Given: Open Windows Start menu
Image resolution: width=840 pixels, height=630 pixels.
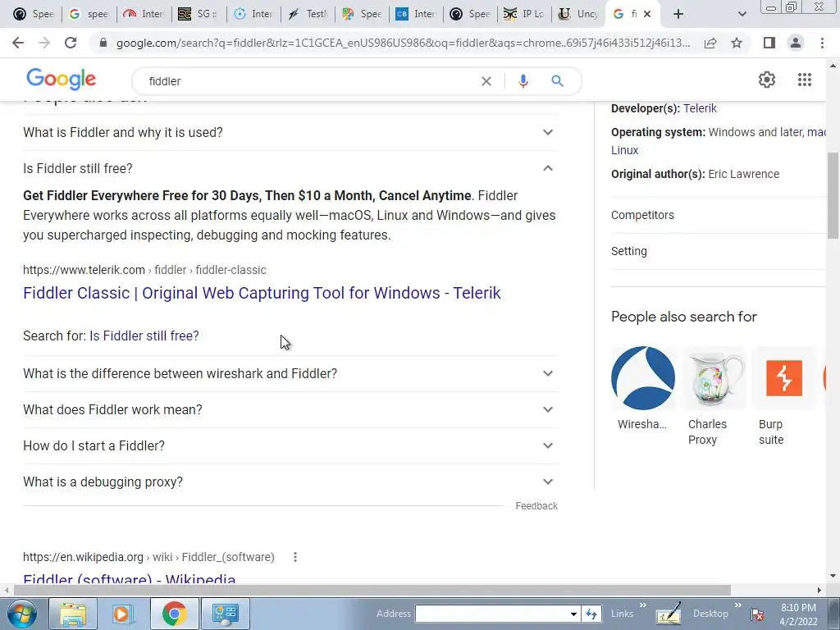Looking at the screenshot, I should (x=21, y=614).
